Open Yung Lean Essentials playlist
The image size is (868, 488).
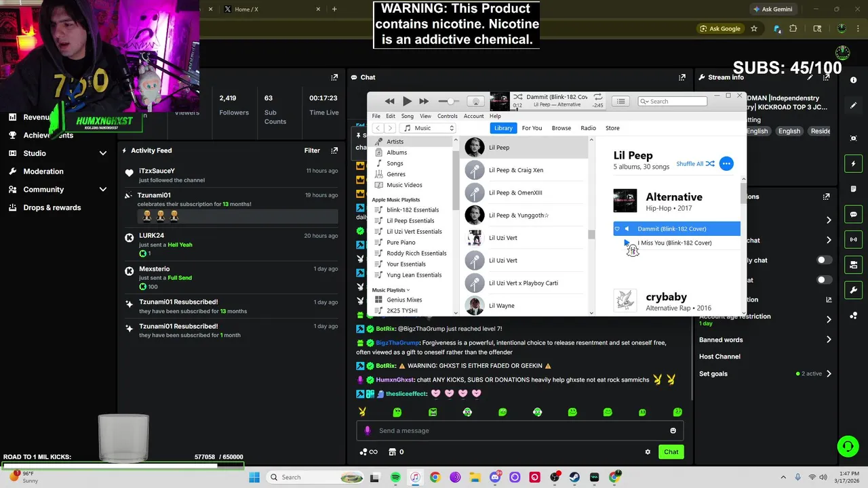pos(414,275)
